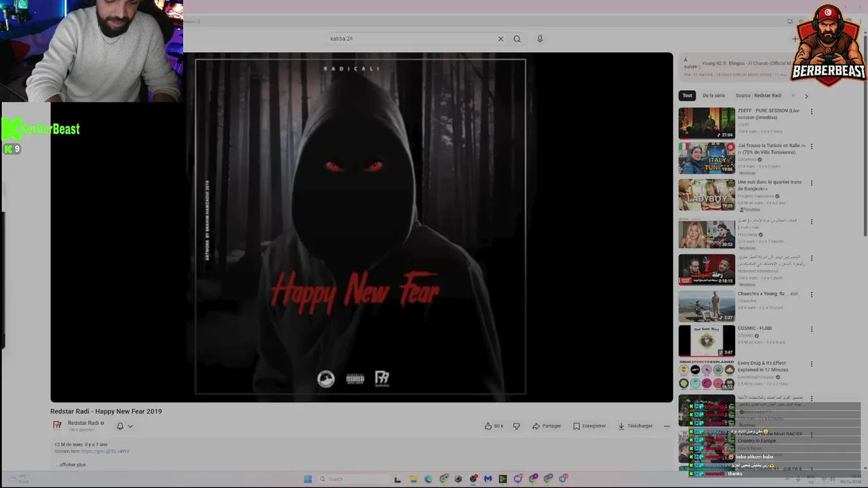Open title 'J'ai Trouvé la Tunisie en Italie'
The width and height of the screenshot is (868, 488).
(x=772, y=148)
